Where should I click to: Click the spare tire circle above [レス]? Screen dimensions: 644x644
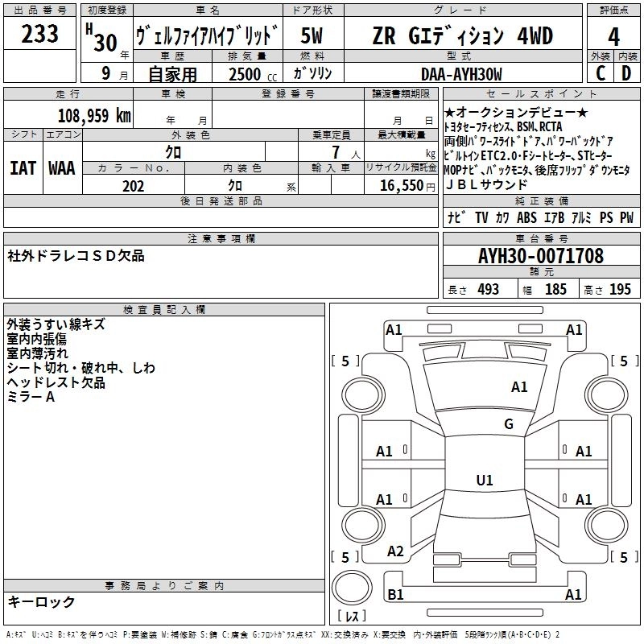352,588
